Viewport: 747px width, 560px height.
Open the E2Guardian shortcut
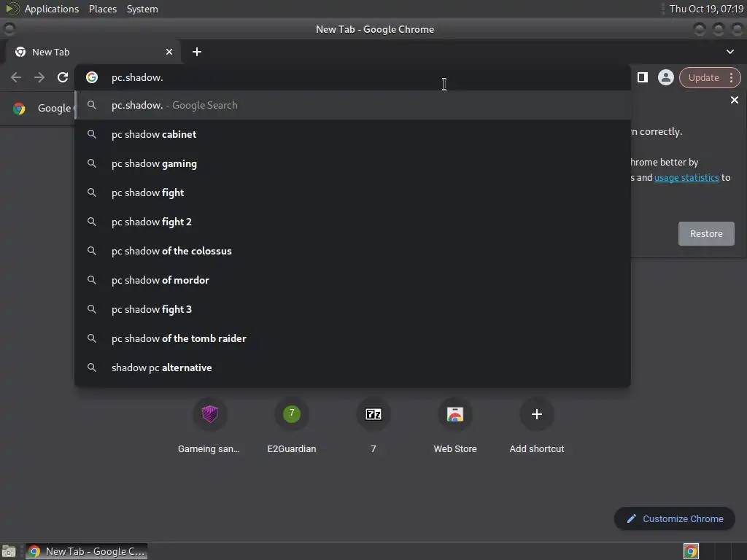point(292,425)
